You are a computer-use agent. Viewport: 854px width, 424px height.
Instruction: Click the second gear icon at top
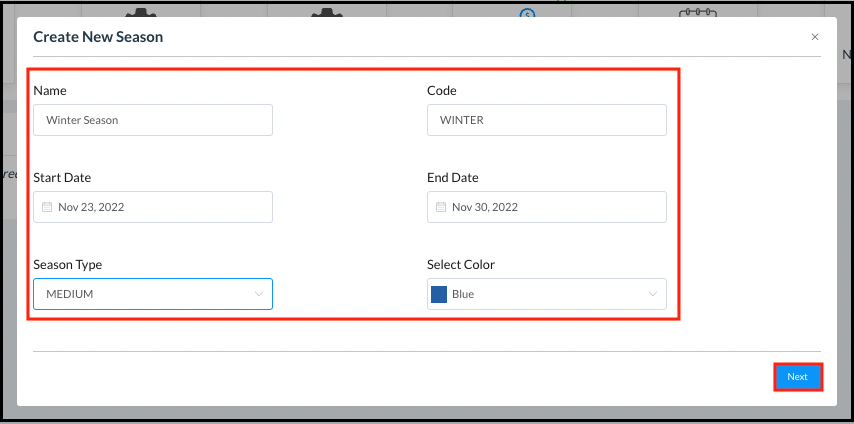(328, 13)
